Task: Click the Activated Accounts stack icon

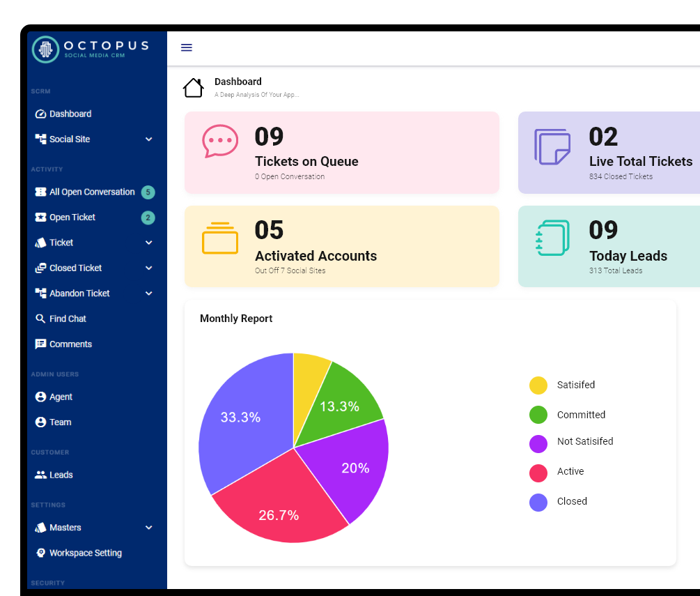Action: pos(220,238)
